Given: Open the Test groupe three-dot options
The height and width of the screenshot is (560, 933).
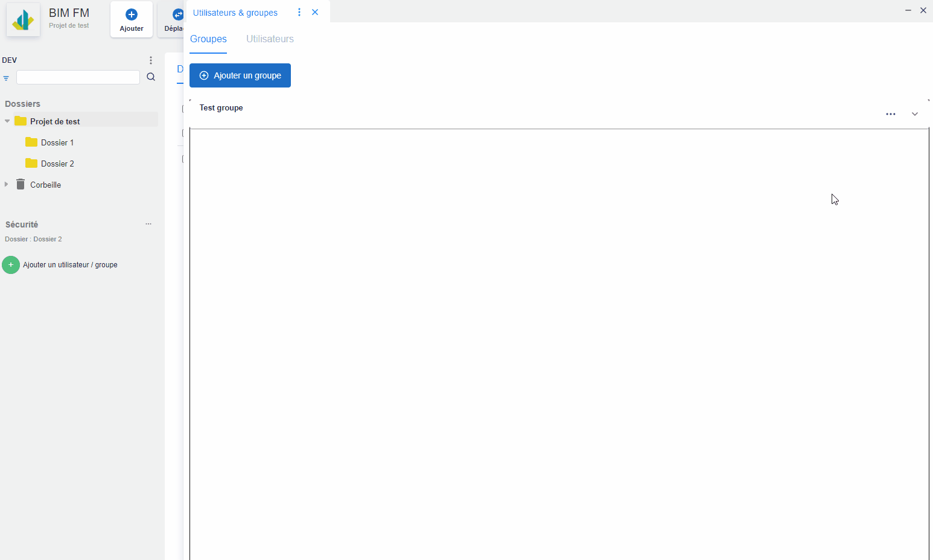Looking at the screenshot, I should 890,114.
